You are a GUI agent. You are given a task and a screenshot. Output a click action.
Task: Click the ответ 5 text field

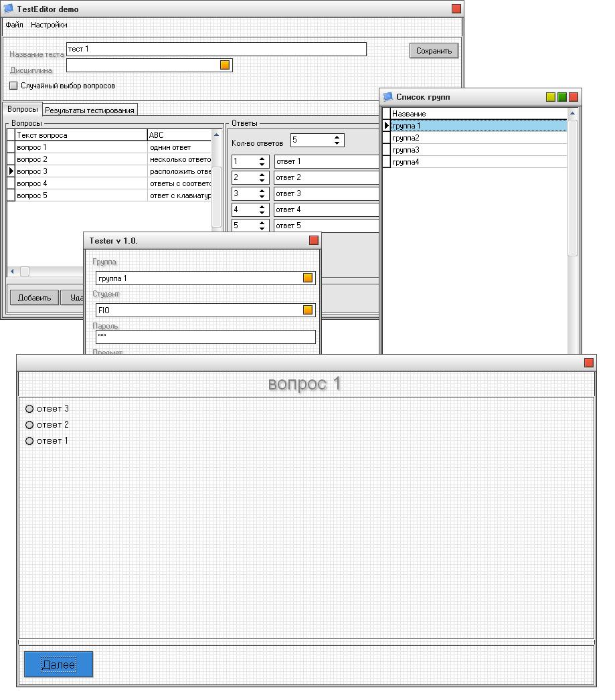pyautogui.click(x=327, y=226)
